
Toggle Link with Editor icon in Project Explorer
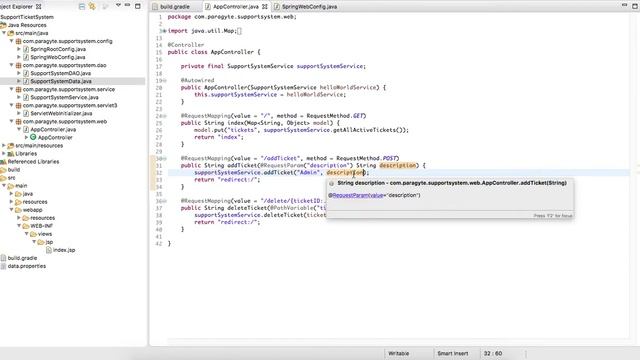coord(92,7)
